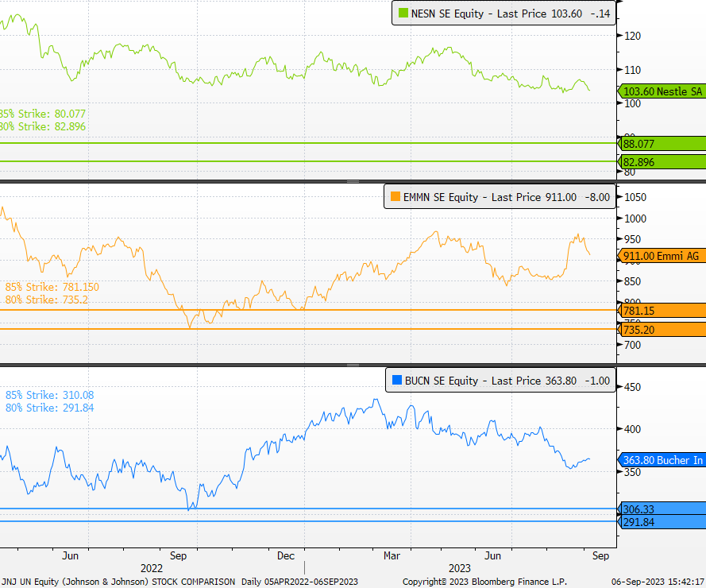This screenshot has height=588, width=706.
Task: Click the 'JNJ UN Equity (Johnson & Johnson)' footer text
Action: [x=75, y=582]
